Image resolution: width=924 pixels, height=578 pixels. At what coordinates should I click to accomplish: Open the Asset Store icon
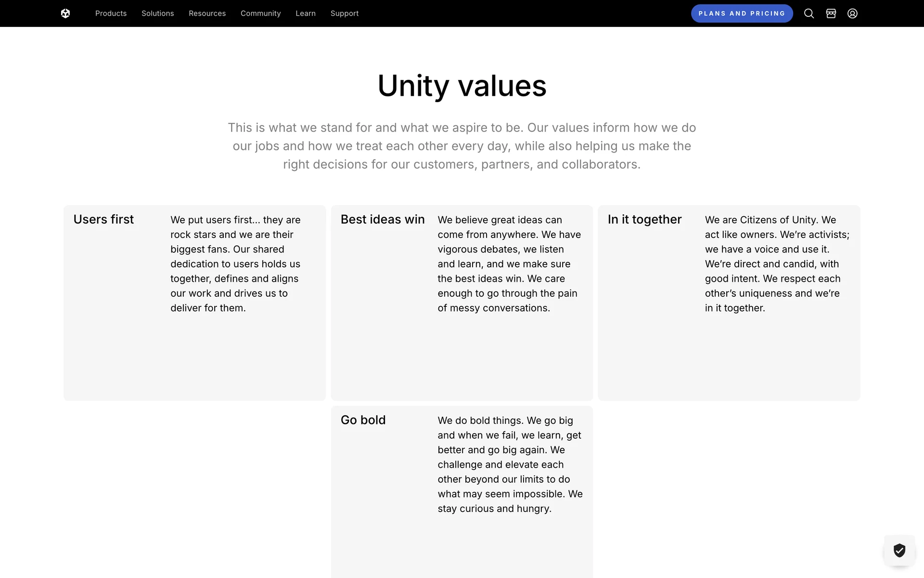(831, 13)
